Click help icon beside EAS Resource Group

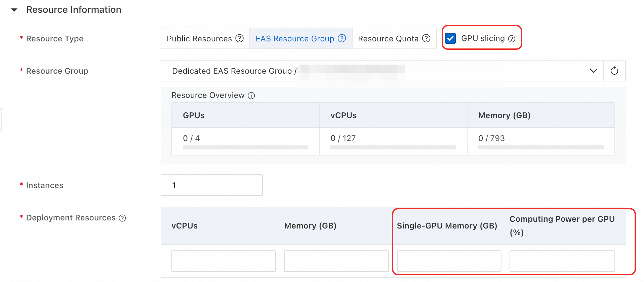coord(342,38)
